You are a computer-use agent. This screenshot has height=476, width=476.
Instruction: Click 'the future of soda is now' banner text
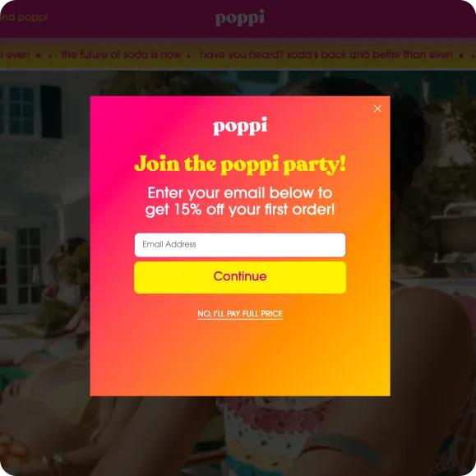121,54
